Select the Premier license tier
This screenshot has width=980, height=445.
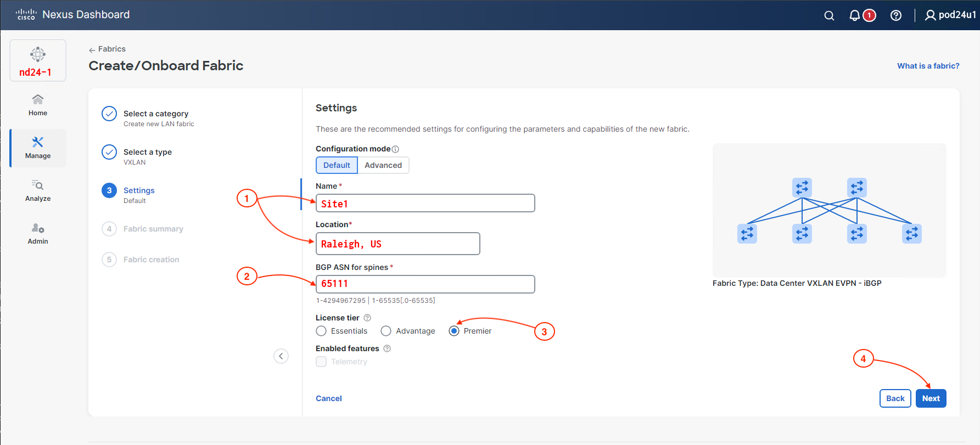coord(454,331)
